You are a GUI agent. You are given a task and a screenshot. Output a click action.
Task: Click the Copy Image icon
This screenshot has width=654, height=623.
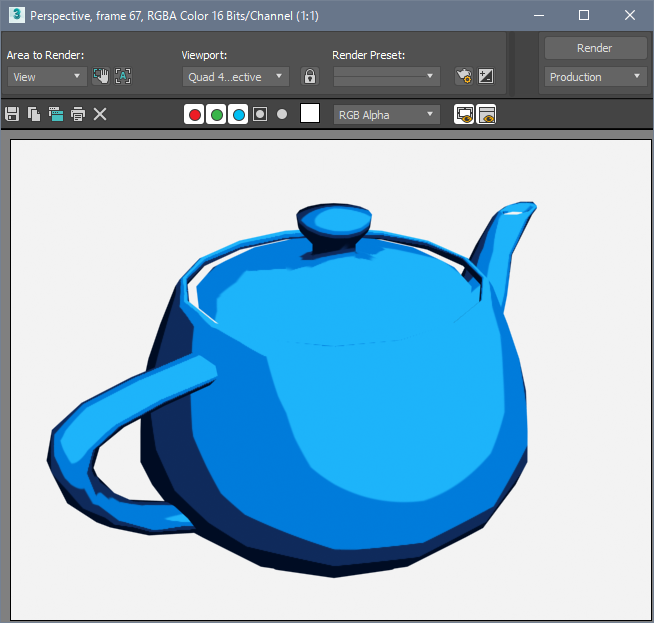[34, 115]
